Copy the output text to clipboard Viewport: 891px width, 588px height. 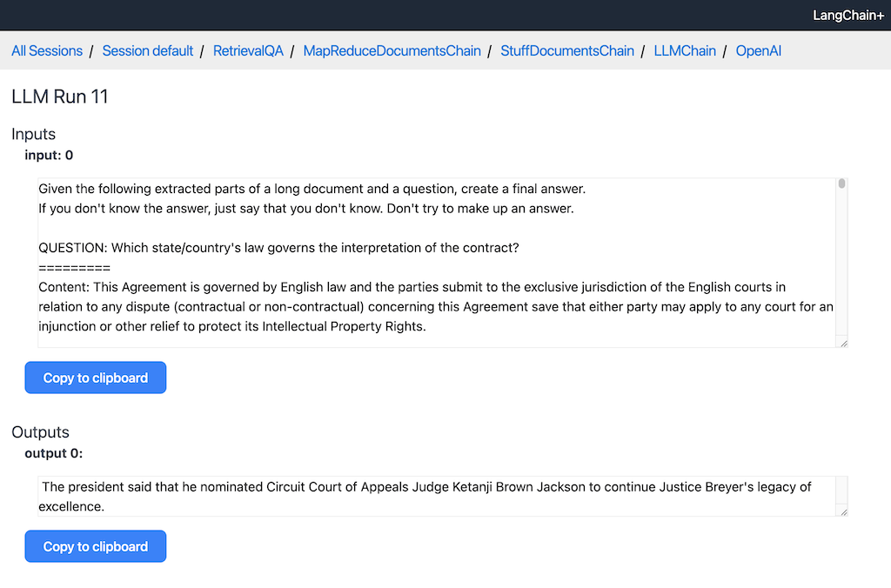96,546
